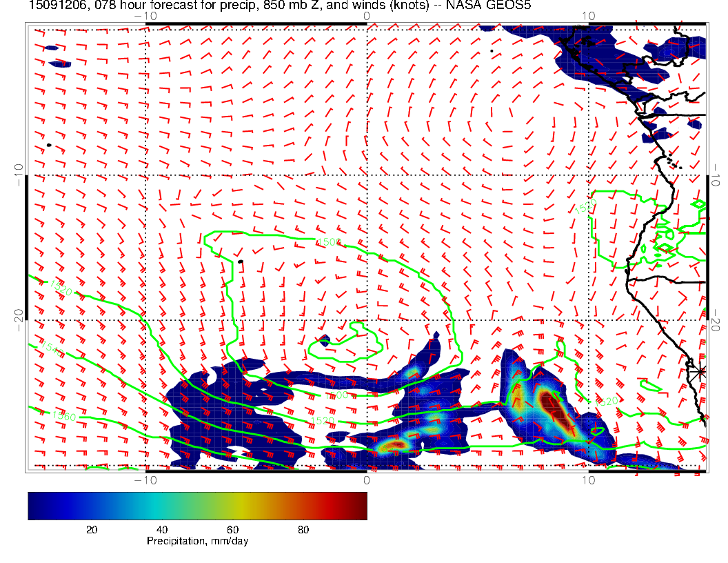Click the black island dot inside 1500 contour
This screenshot has width=728, height=563.
tap(240, 261)
